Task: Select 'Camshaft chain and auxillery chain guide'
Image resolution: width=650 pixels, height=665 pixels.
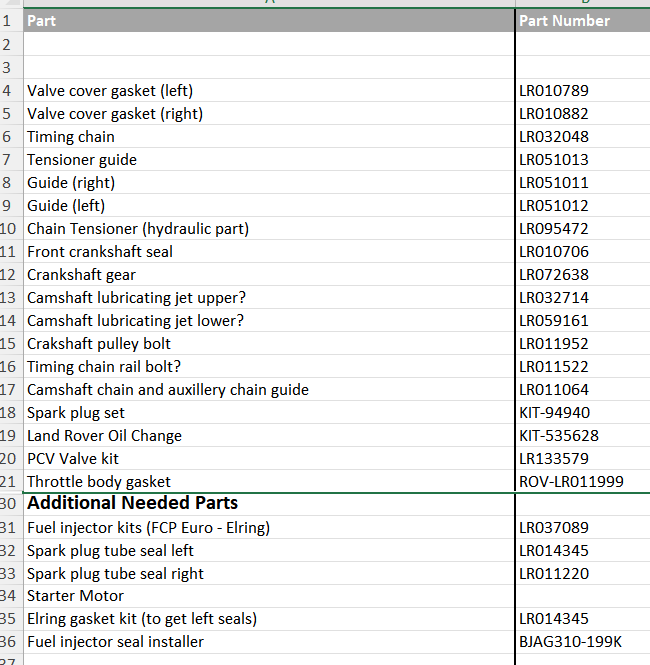Action: 269,389
